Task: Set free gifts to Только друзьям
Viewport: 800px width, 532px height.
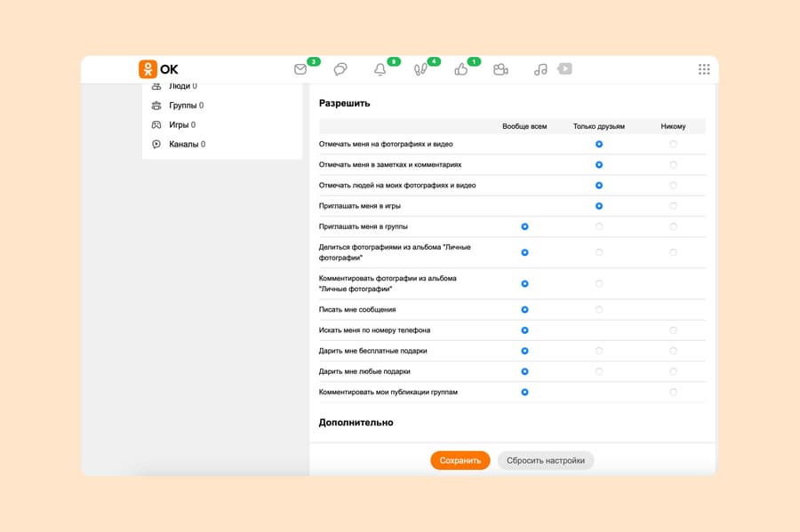Action: coord(599,351)
